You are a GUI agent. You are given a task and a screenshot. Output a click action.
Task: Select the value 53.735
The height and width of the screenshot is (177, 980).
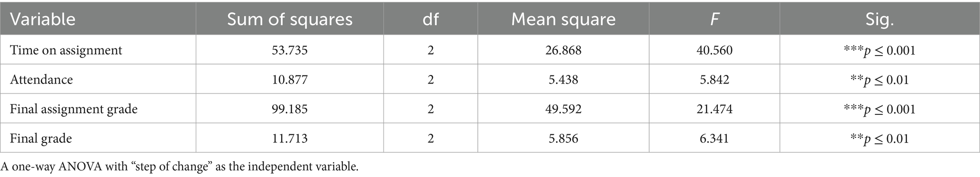click(290, 50)
